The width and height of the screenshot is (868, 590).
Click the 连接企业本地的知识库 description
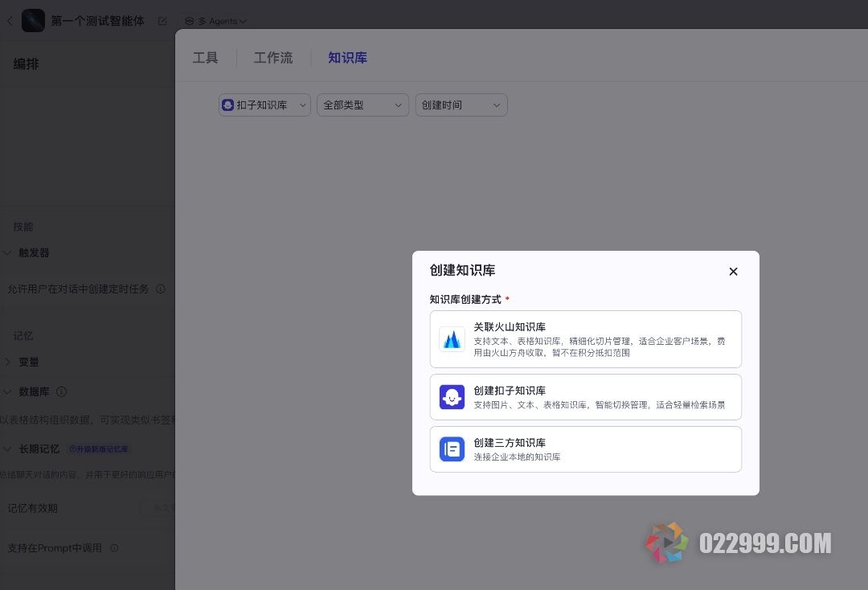(x=517, y=457)
